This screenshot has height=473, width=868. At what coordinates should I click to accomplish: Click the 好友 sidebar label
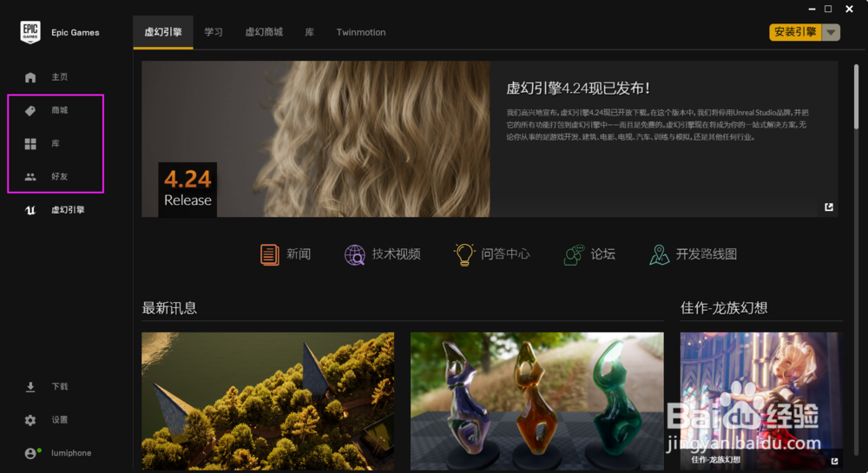click(60, 176)
